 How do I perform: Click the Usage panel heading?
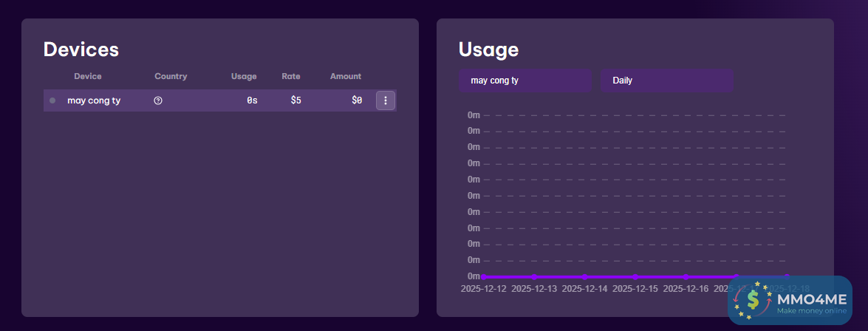pos(489,50)
